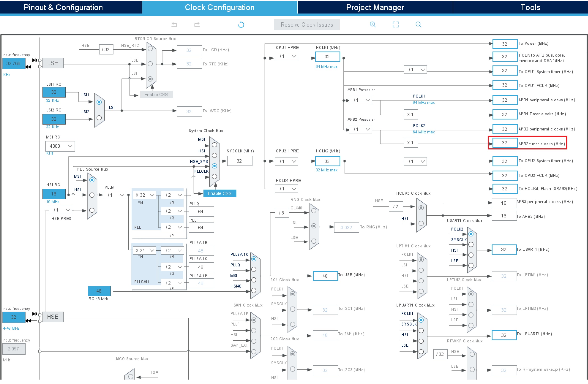Switch to Pinout & Configuration tab
Image resolution: width=588 pixels, height=384 pixels.
(x=63, y=7)
